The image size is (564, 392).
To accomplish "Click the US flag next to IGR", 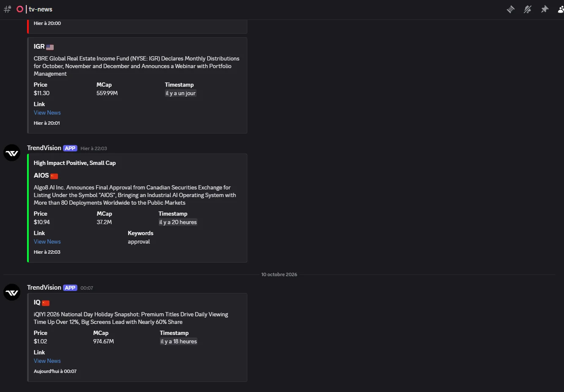I will point(50,47).
